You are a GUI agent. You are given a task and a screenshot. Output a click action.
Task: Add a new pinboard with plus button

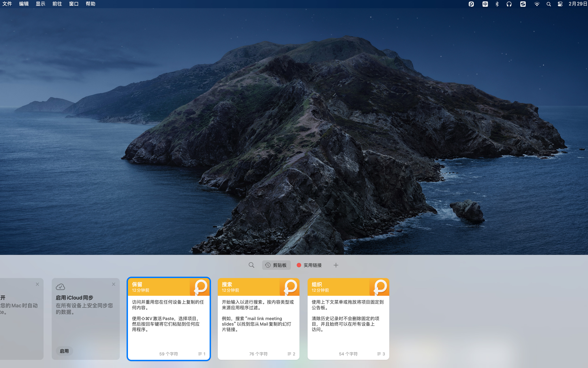pyautogui.click(x=336, y=265)
